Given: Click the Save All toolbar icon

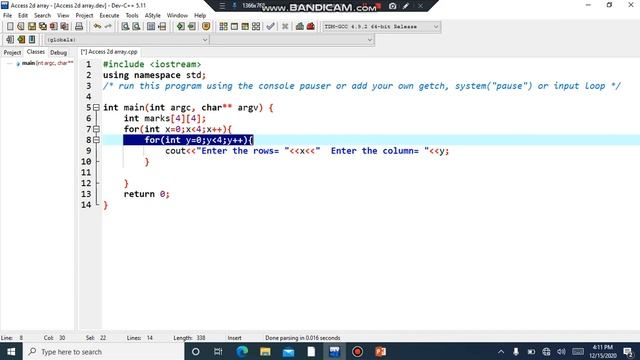Looking at the screenshot, I should [42, 27].
